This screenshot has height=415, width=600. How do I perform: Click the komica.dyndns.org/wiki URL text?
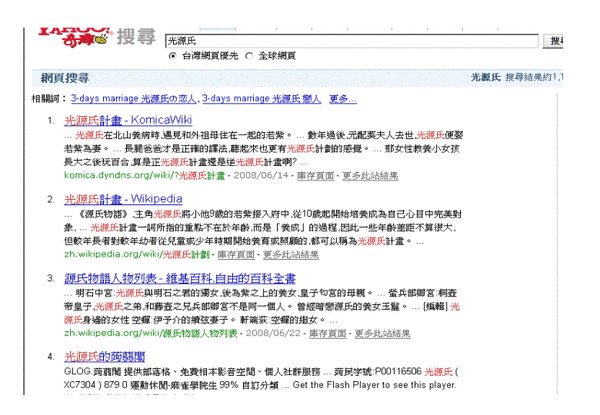click(145, 176)
